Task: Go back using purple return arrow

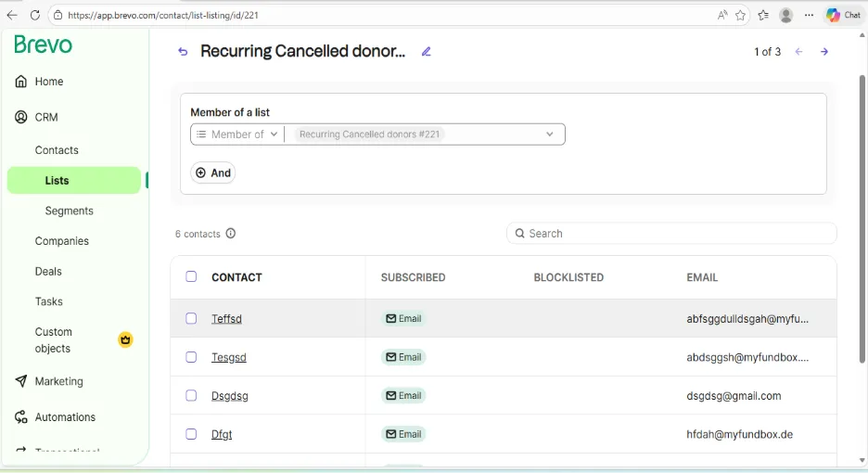Action: click(x=183, y=52)
